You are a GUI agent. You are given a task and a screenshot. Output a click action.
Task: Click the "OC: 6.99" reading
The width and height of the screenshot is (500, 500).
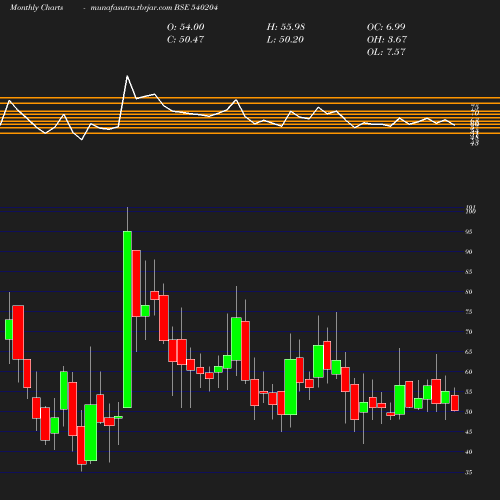[386, 27]
